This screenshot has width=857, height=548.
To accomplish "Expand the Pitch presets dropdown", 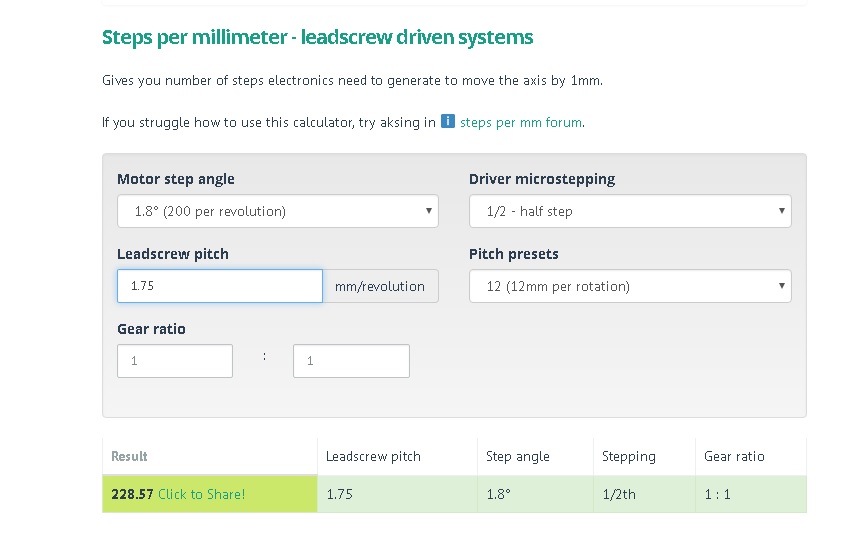I will pos(630,286).
